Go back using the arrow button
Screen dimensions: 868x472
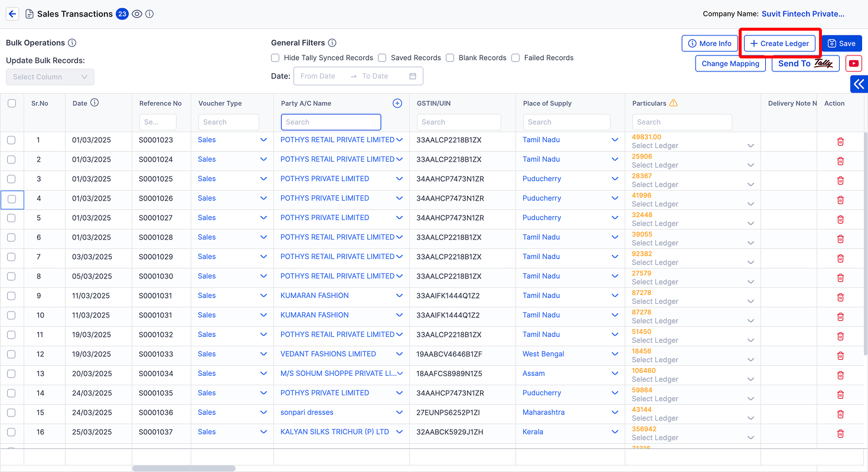point(12,14)
